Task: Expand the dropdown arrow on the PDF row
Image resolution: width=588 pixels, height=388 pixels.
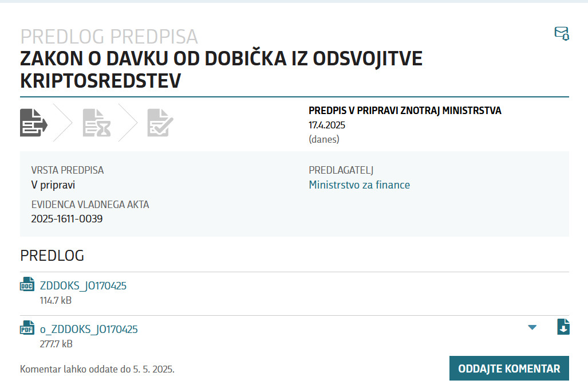Action: point(532,327)
